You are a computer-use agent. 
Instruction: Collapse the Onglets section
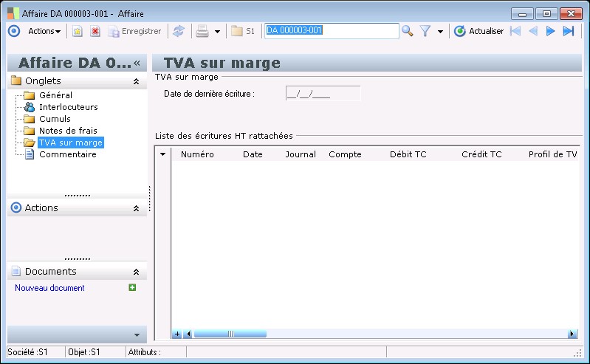[136, 81]
